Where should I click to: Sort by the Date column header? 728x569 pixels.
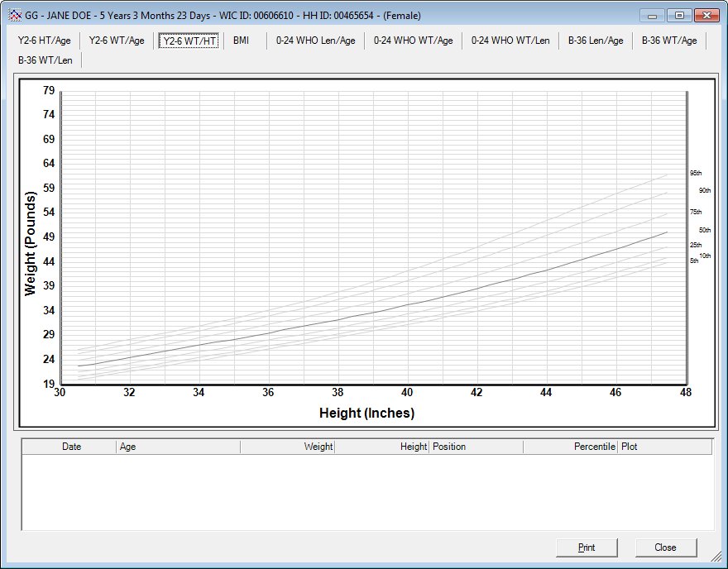click(71, 447)
